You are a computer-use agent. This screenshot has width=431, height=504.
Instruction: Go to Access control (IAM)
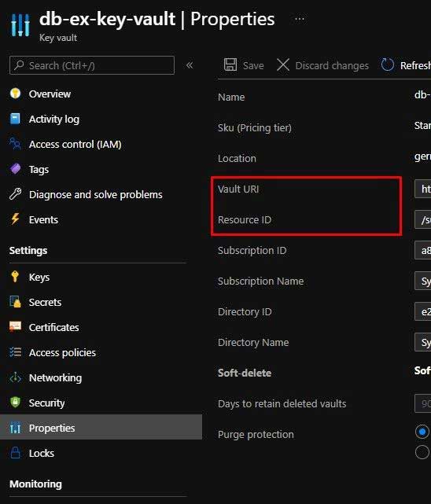[76, 145]
